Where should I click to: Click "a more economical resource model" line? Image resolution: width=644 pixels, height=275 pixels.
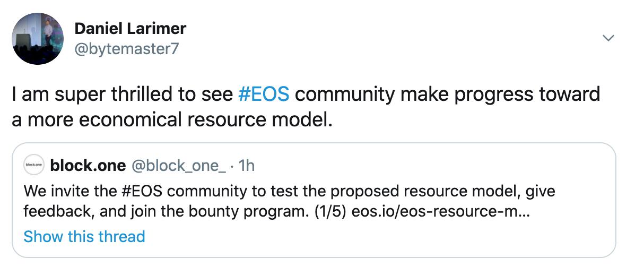tap(172, 119)
